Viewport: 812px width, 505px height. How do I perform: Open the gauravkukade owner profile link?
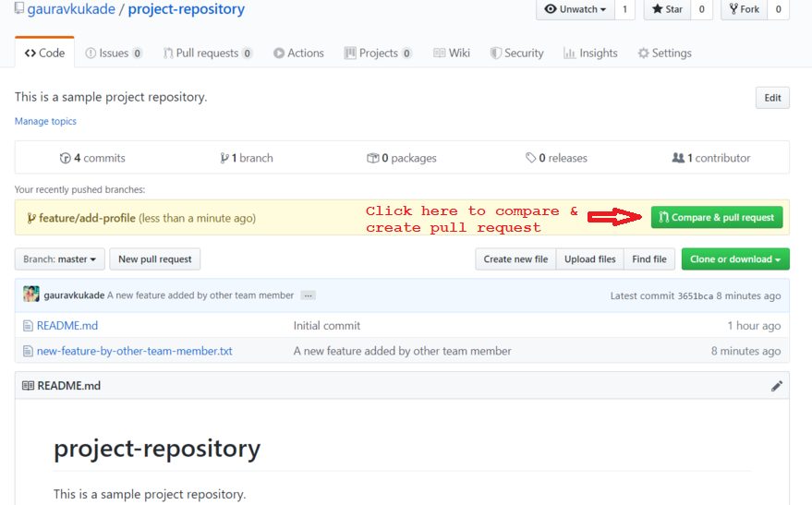point(71,9)
